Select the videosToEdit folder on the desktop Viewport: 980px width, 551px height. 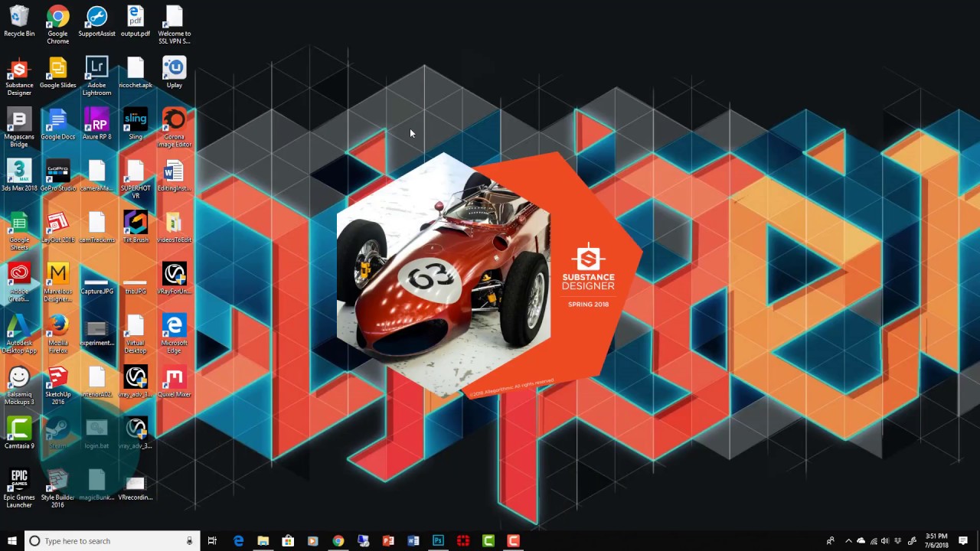[x=175, y=228]
